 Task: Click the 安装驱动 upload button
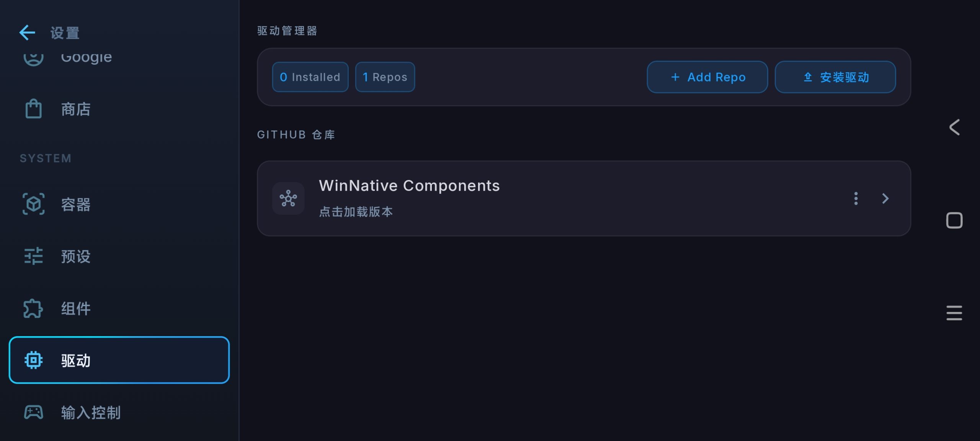(x=835, y=77)
